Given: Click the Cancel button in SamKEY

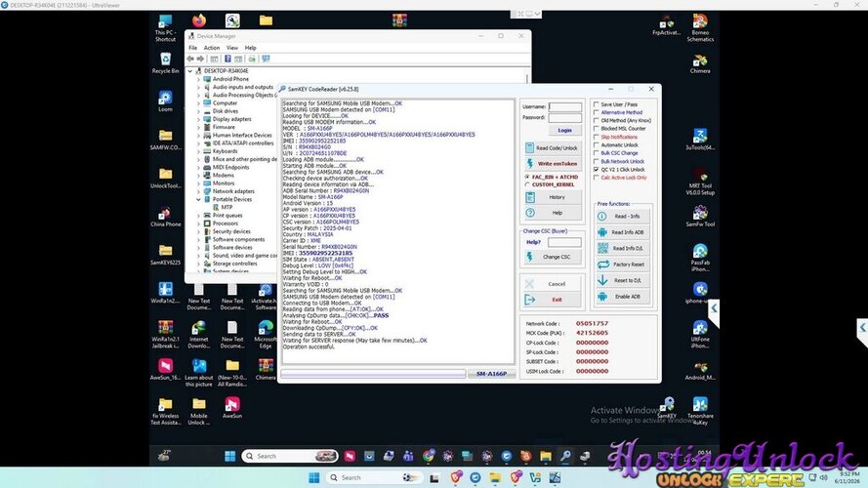Looking at the screenshot, I should 552,284.
